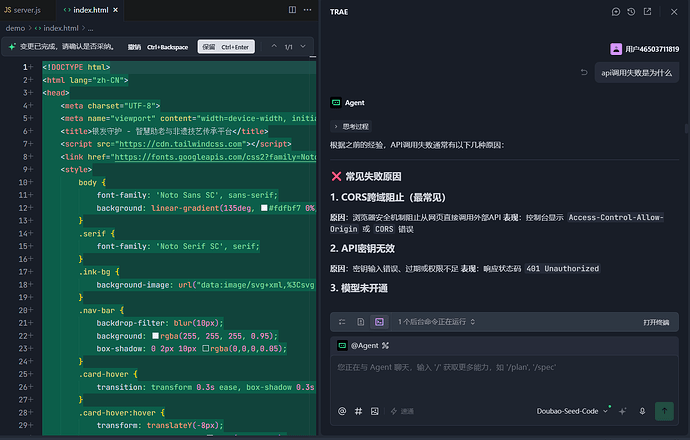Screen dimensions: 690x440
Task: Click the Access-Control-Allow- code label
Action: [x=615, y=217]
